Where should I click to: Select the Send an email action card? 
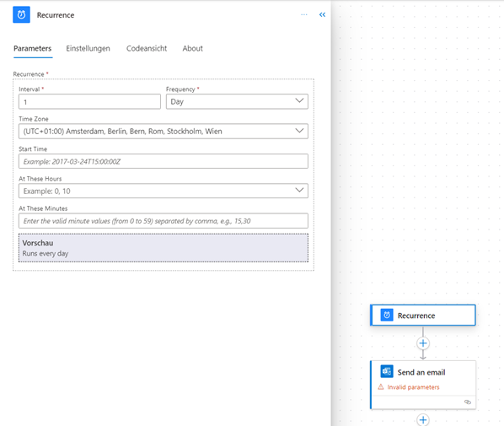click(x=423, y=385)
